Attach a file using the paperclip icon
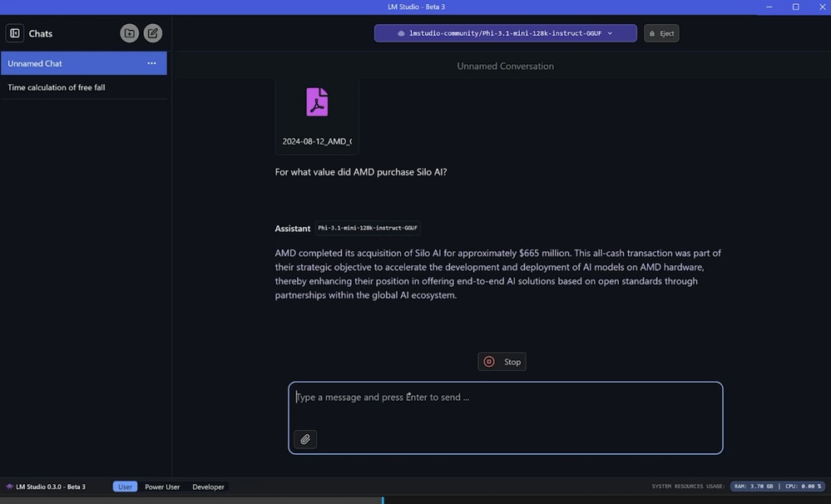831x504 pixels. point(305,439)
